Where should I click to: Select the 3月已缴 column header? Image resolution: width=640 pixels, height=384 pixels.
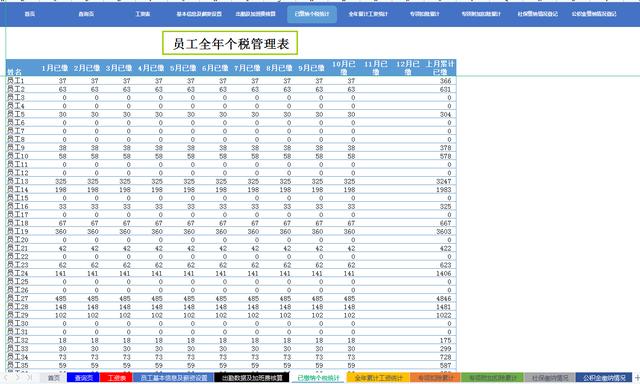click(x=119, y=68)
